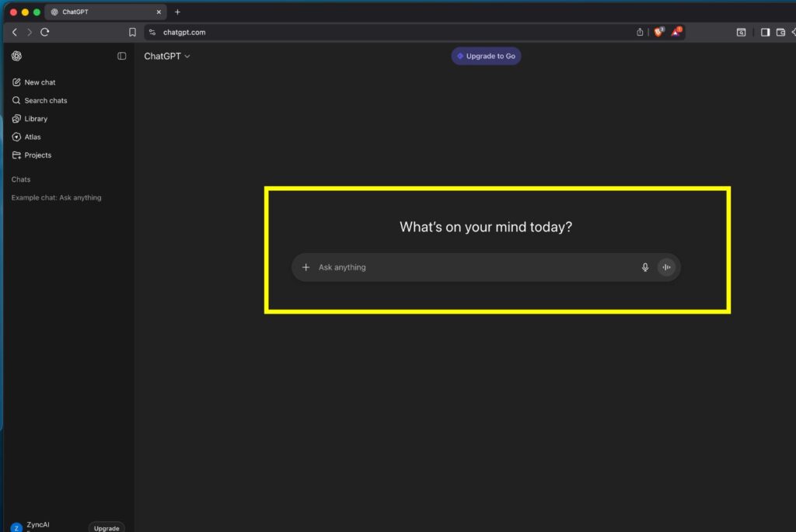This screenshot has width=796, height=532.
Task: Open Atlas from the sidebar
Action: [33, 137]
